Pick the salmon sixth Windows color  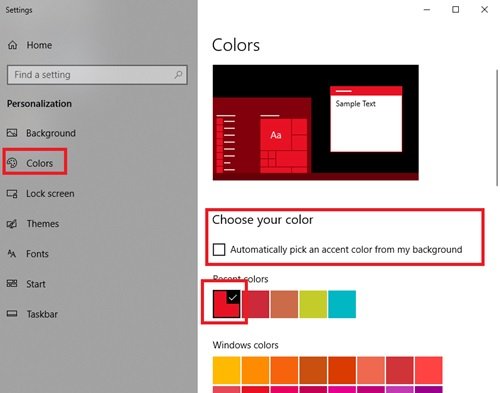click(371, 370)
